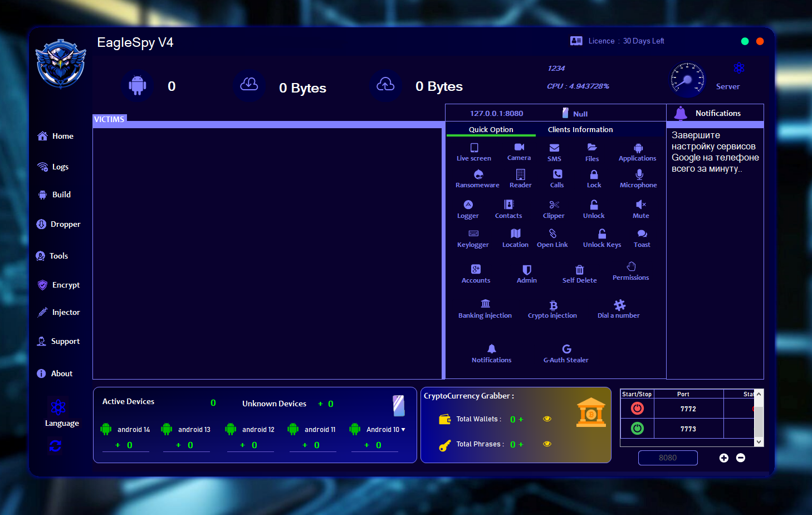Screen dimensions: 812x515
Task: Select the 7773 port cell
Action: point(688,429)
